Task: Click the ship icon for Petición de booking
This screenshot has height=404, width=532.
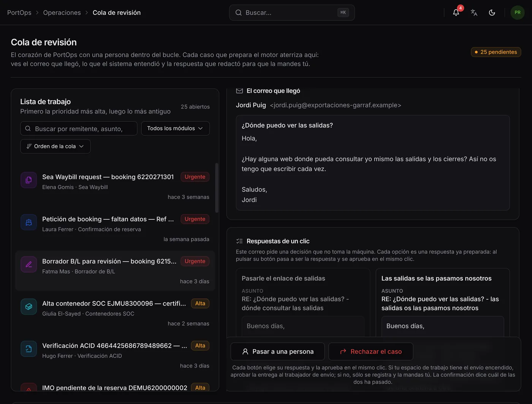Action: click(x=28, y=222)
